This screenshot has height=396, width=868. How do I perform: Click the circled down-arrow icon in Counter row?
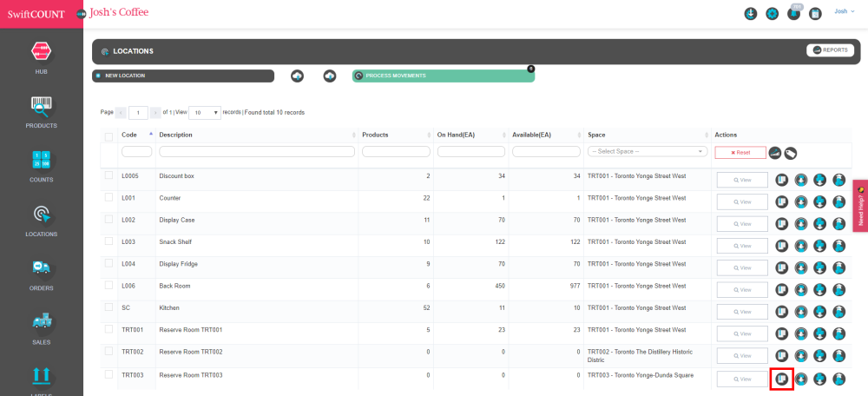tap(801, 201)
